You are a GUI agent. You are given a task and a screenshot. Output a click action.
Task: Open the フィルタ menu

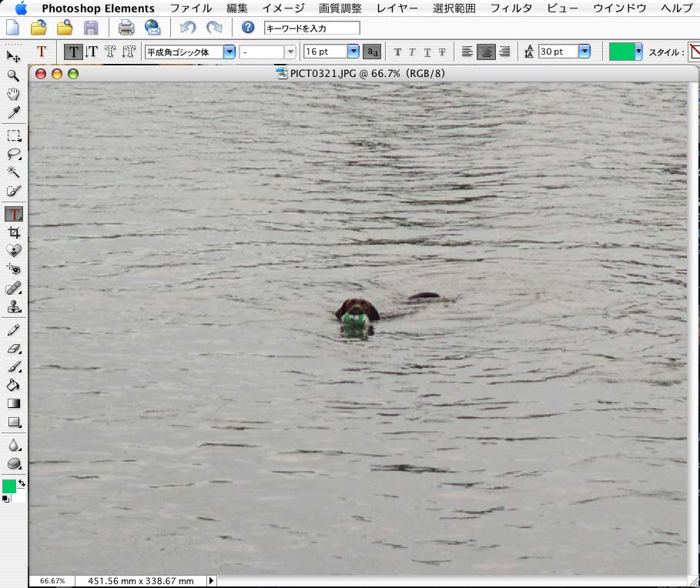(511, 8)
